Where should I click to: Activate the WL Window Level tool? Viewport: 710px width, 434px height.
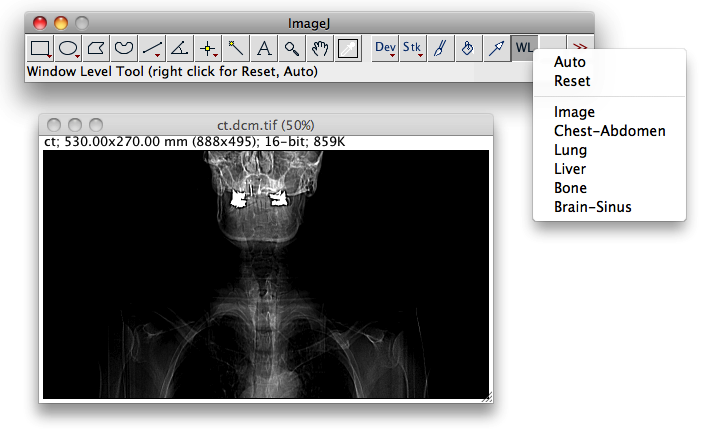[x=524, y=48]
